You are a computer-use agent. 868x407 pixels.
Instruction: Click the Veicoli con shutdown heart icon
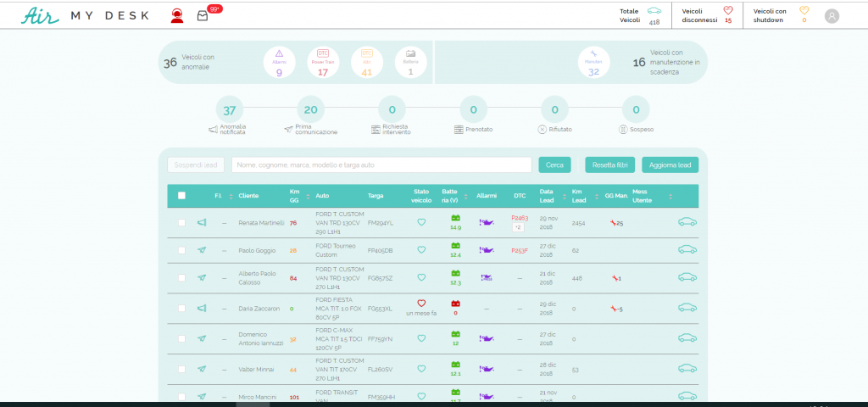804,10
